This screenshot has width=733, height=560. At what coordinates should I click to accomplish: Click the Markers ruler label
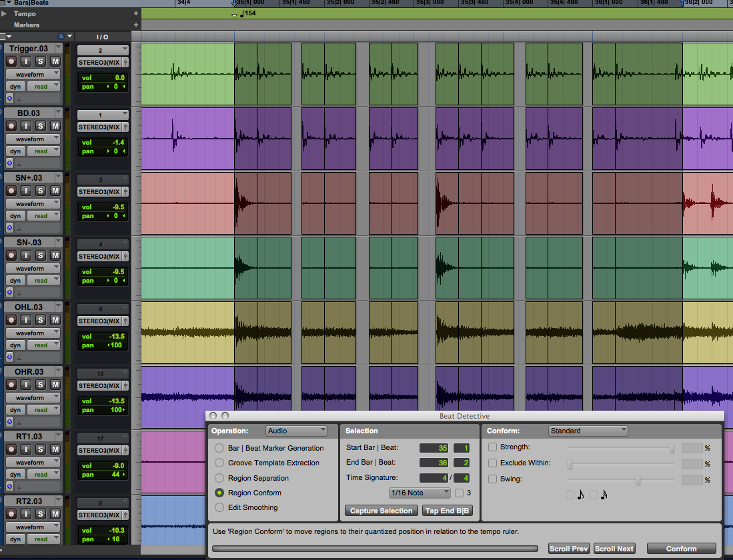click(x=27, y=25)
